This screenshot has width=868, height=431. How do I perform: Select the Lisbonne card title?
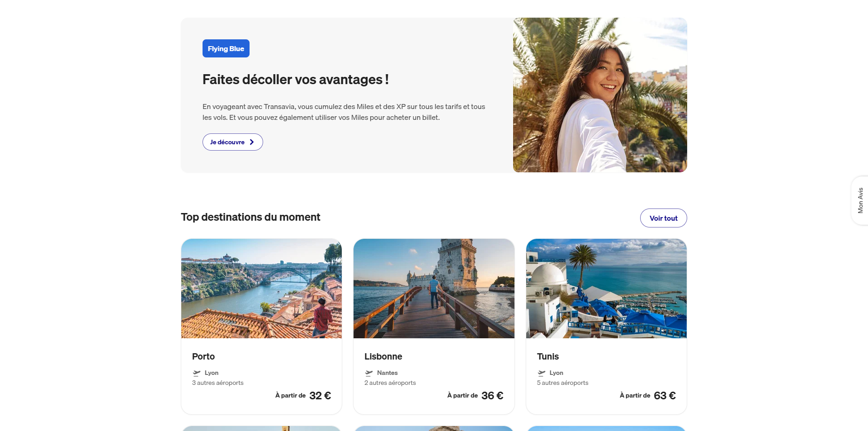tap(383, 356)
